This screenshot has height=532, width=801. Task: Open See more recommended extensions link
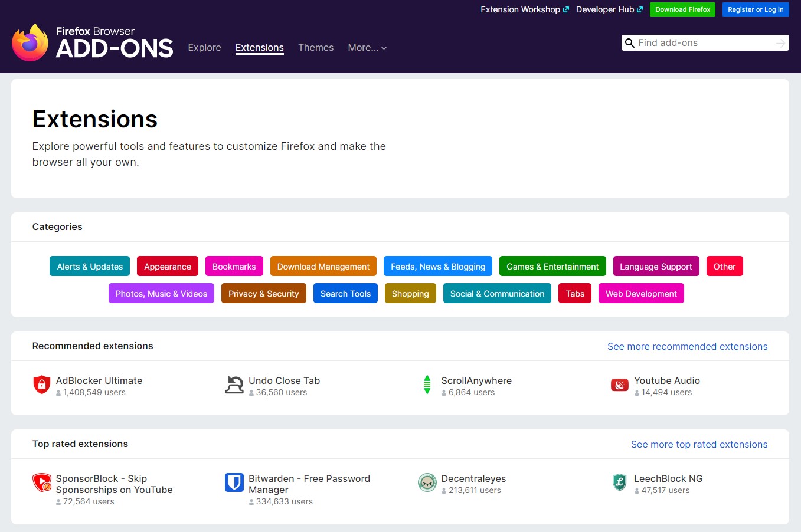pos(687,347)
